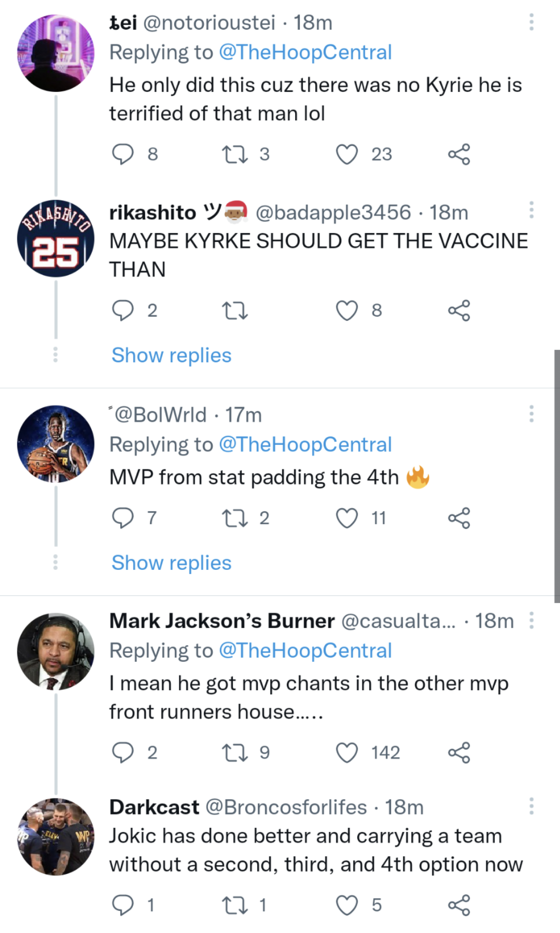Like rikashito's vaccine tweet
The width and height of the screenshot is (560, 933).
pos(347,311)
